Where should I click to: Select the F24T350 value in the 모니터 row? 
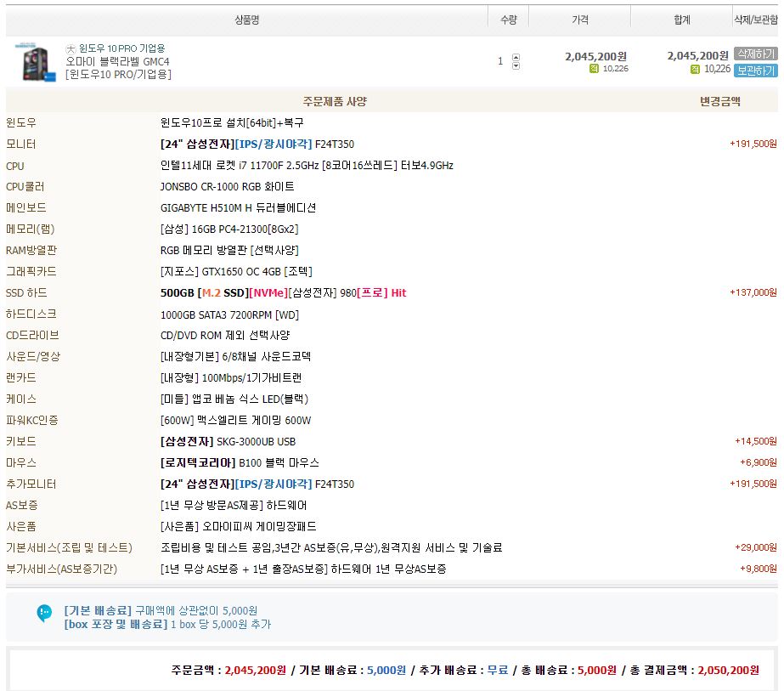click(335, 144)
